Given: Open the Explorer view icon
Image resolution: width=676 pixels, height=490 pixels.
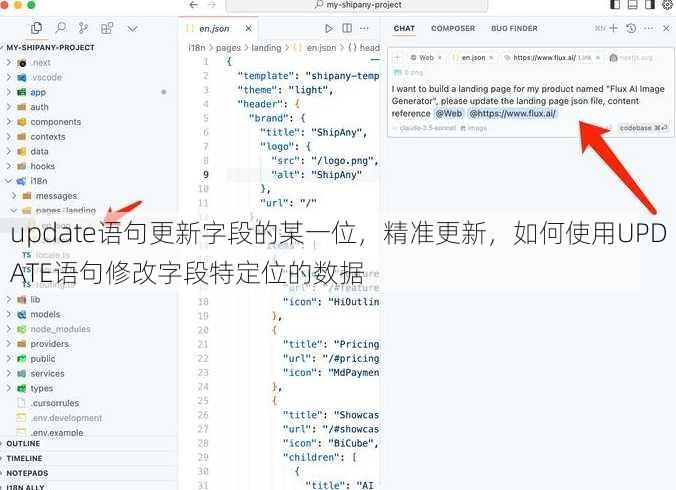Looking at the screenshot, I should tap(37, 28).
